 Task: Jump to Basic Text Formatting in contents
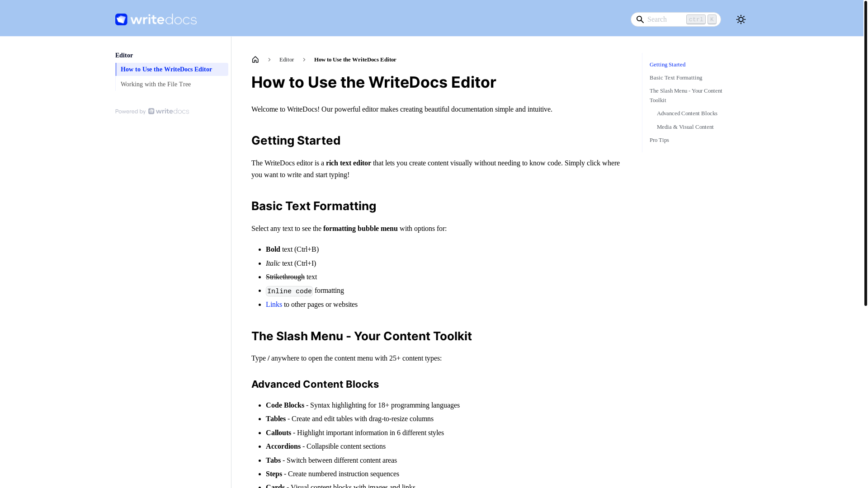676,78
